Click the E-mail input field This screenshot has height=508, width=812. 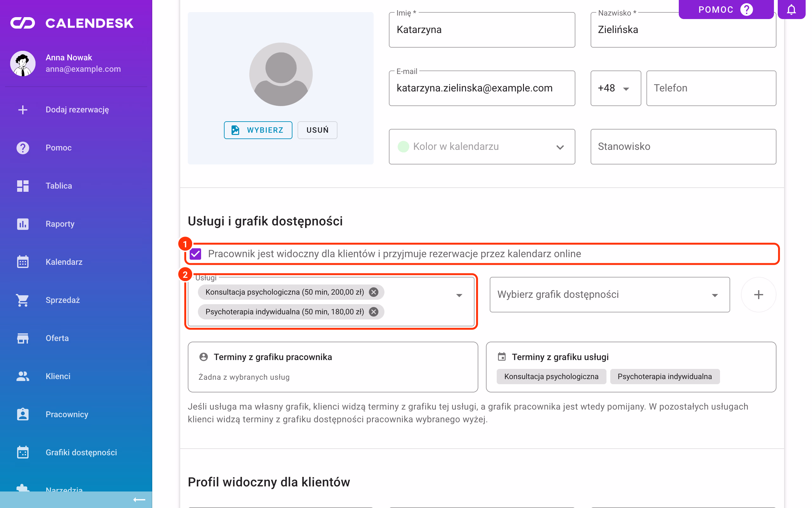(482, 88)
